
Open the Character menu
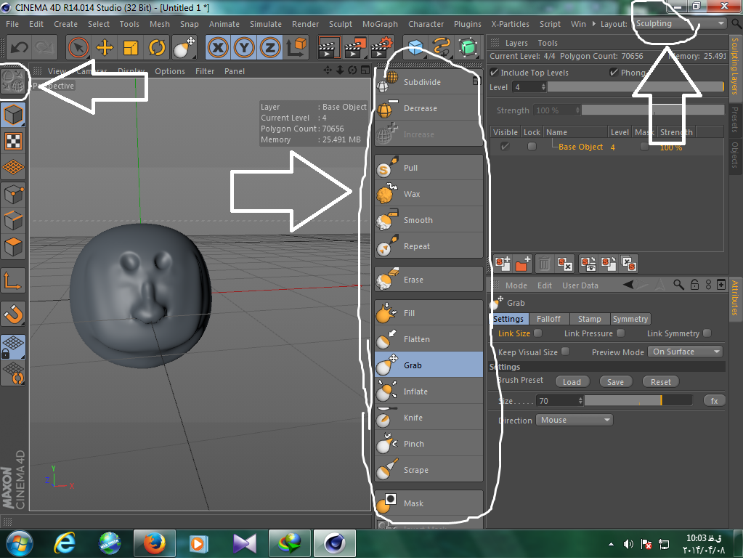pos(426,24)
